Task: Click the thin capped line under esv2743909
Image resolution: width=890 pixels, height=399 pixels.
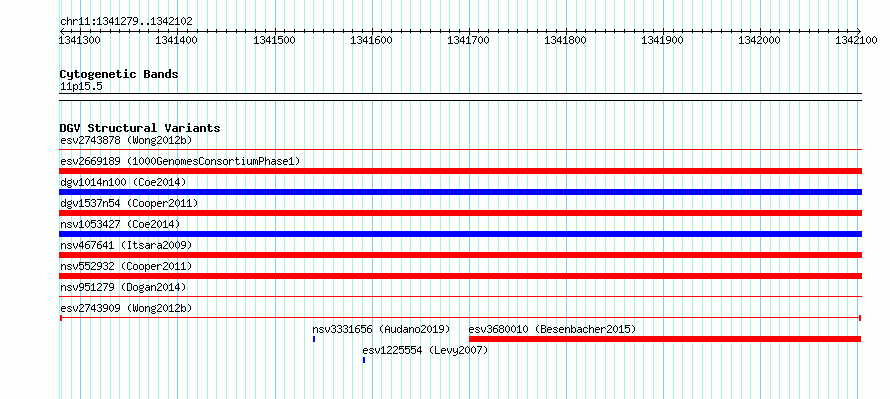Action: click(460, 318)
